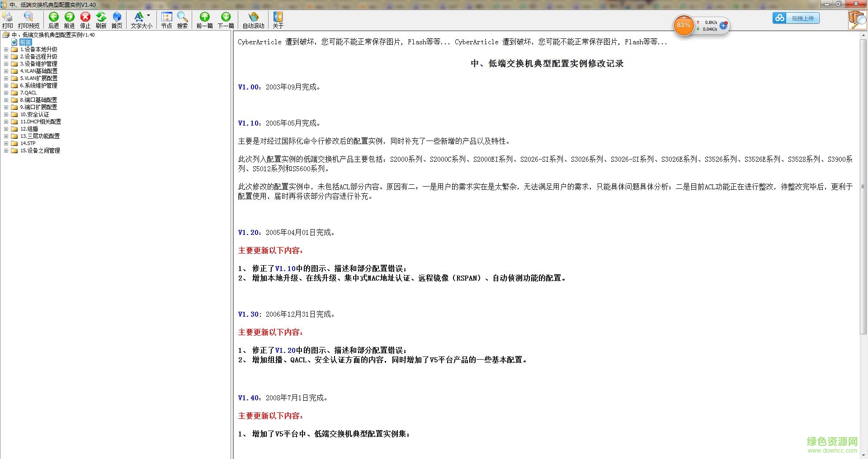
Task: Jump to 下一篇 next article
Action: pyautogui.click(x=225, y=20)
